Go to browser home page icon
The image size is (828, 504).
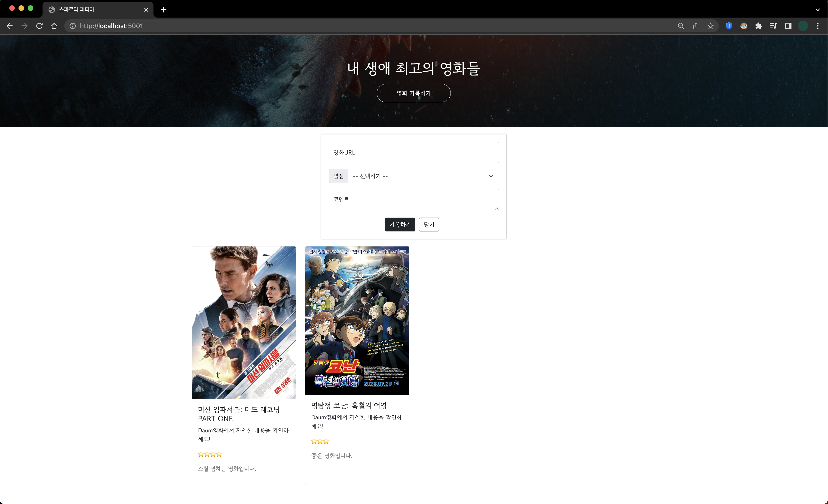(x=54, y=26)
